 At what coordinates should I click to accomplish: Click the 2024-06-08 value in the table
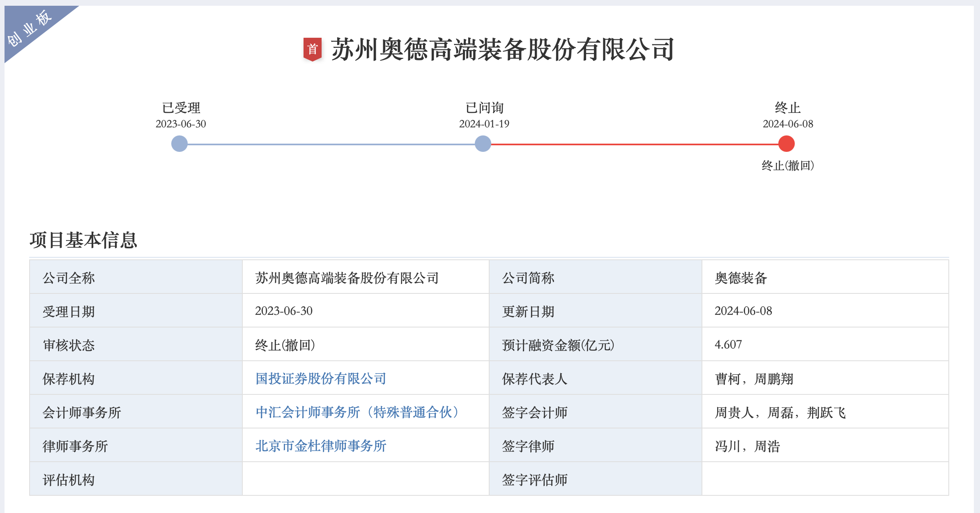coord(743,311)
